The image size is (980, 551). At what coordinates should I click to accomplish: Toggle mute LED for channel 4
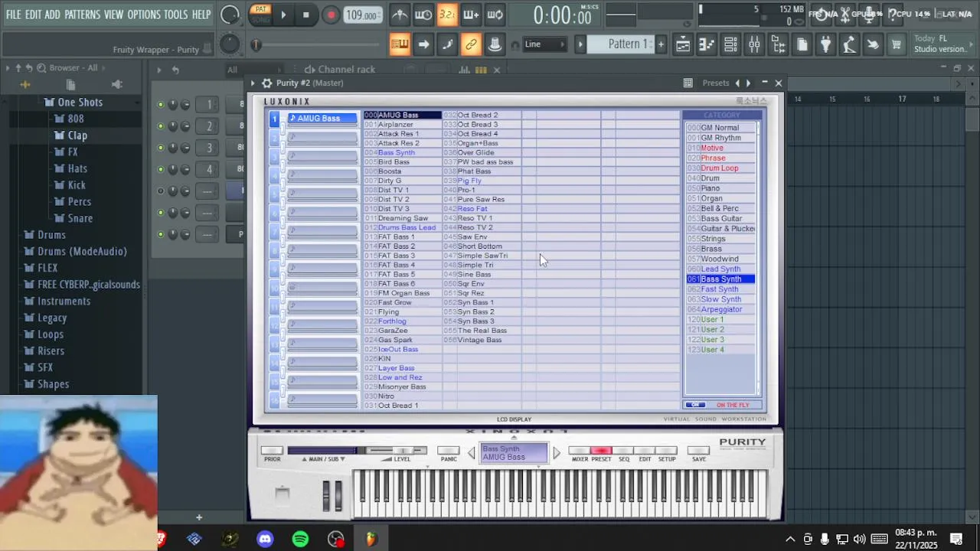click(160, 169)
